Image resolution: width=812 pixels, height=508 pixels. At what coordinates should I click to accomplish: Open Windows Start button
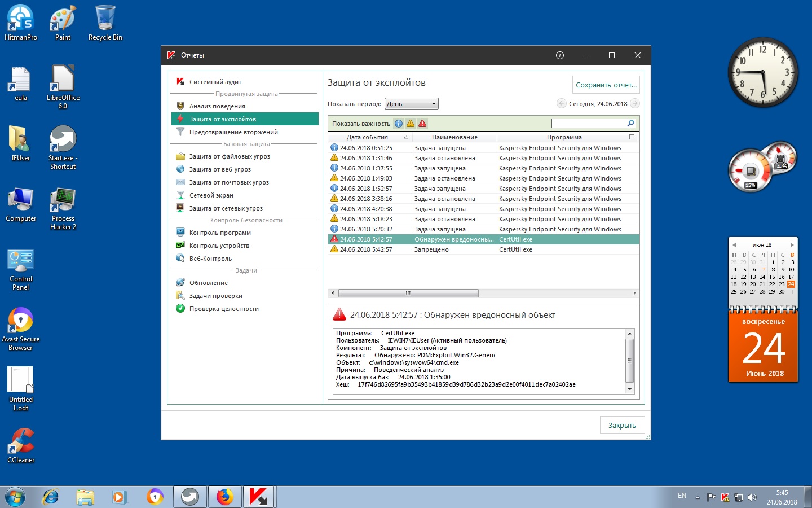point(15,497)
